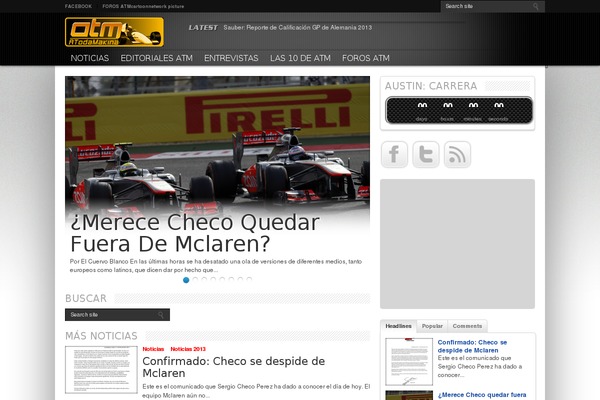Open sidebar headline Confirmado: Checo se despide
The width and height of the screenshot is (600, 400).
pos(472,346)
